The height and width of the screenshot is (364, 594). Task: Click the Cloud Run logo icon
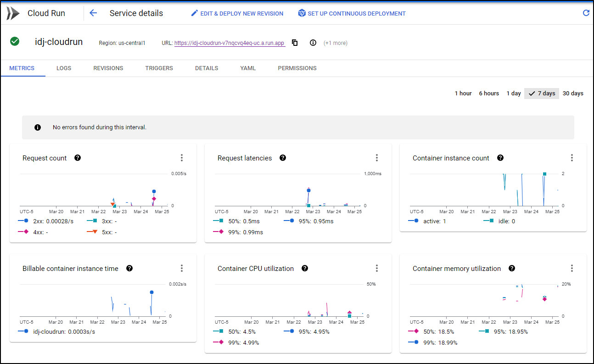pos(13,13)
